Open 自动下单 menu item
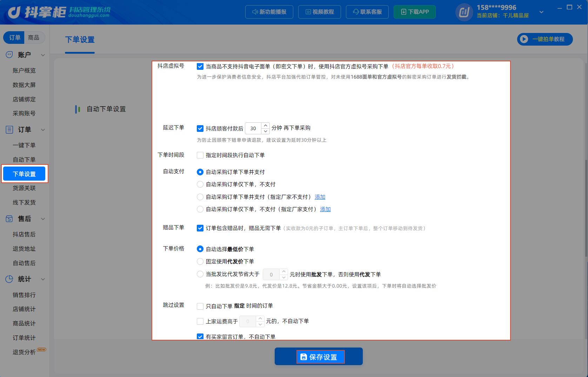The height and width of the screenshot is (377, 588). point(24,160)
